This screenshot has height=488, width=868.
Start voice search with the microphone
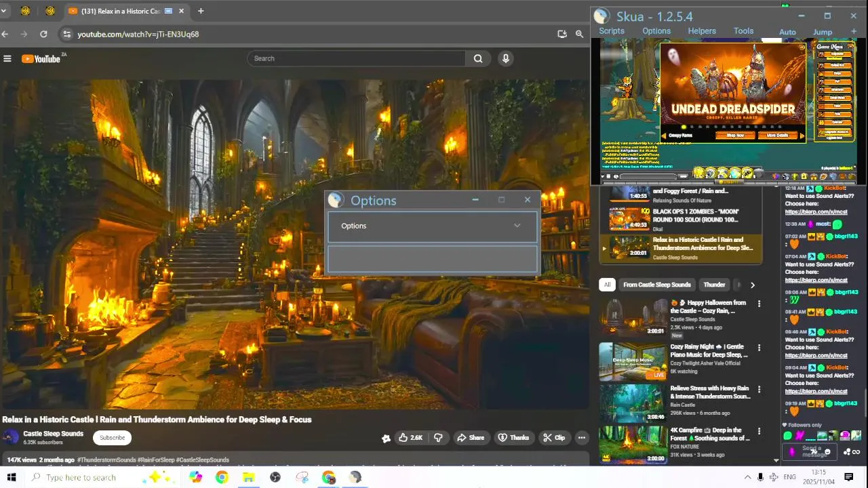(x=505, y=58)
